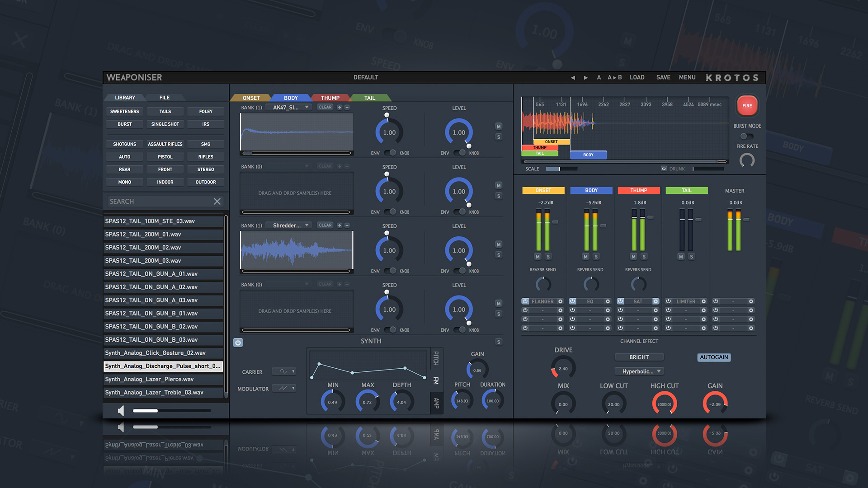The height and width of the screenshot is (488, 868).
Task: Solo the ONSET mixer channel
Action: (548, 257)
